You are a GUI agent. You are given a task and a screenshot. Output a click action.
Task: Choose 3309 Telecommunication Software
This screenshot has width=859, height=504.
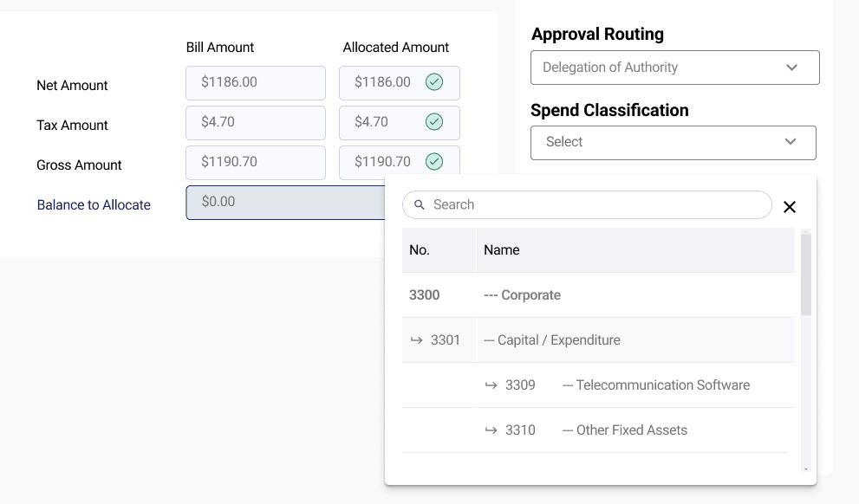(x=656, y=384)
